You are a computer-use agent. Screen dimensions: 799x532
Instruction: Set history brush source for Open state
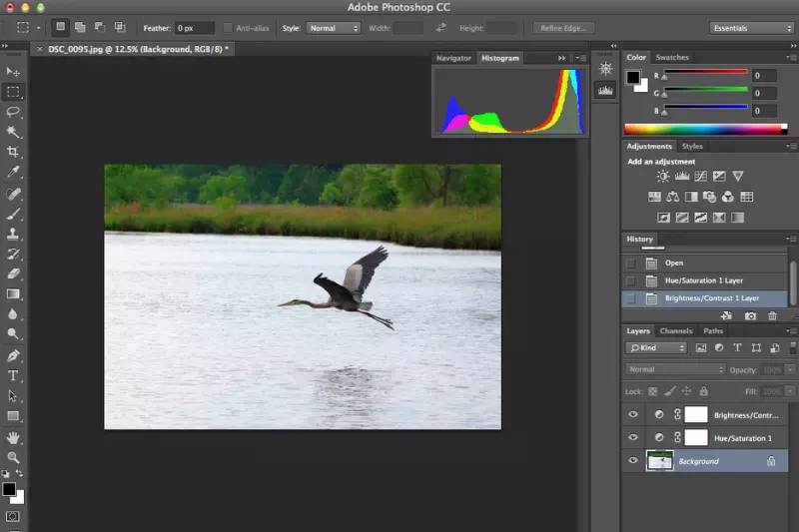631,264
